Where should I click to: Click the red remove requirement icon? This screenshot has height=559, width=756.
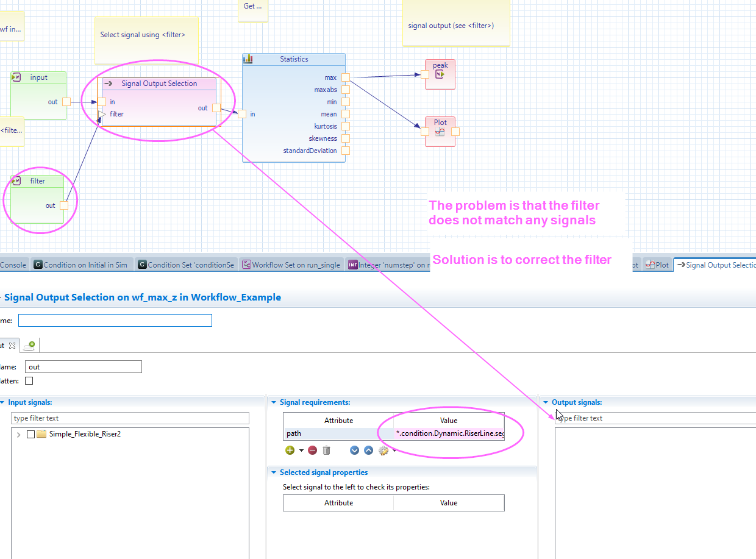(x=312, y=450)
